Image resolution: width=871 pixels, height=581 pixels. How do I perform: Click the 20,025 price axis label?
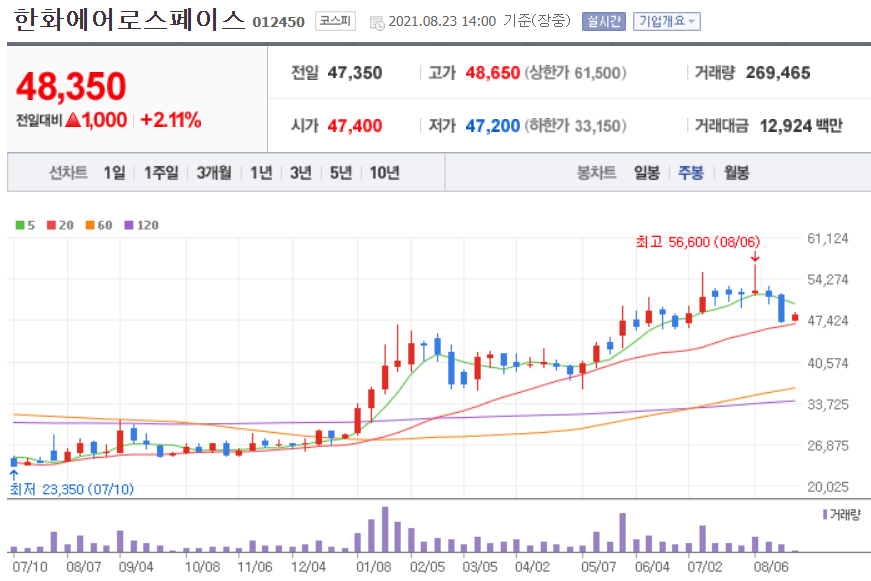pos(828,487)
